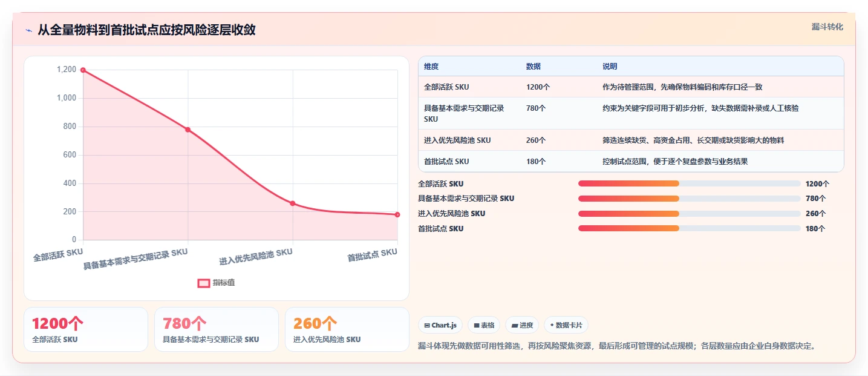Click table cell 1200个 in 数据 column
The image size is (868, 376).
coord(538,87)
